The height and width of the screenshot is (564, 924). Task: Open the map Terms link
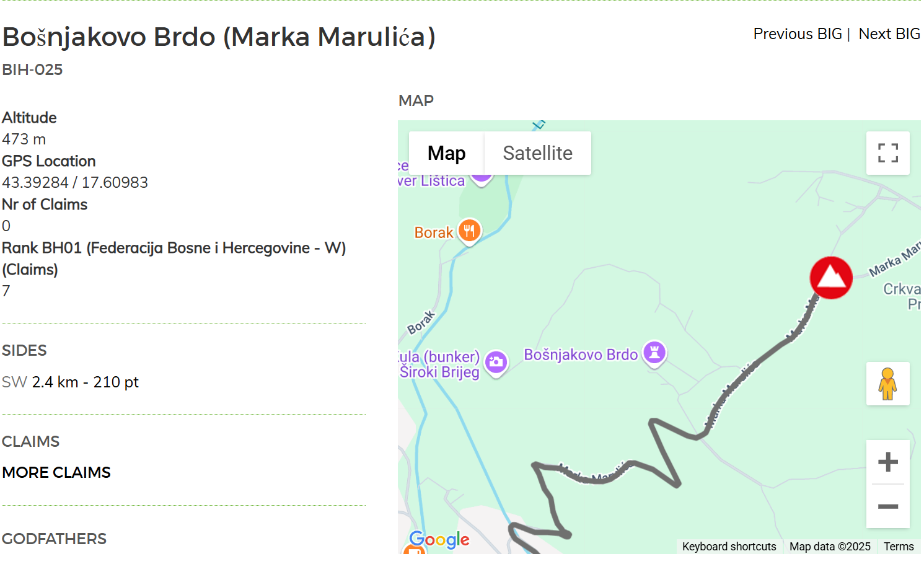point(899,547)
